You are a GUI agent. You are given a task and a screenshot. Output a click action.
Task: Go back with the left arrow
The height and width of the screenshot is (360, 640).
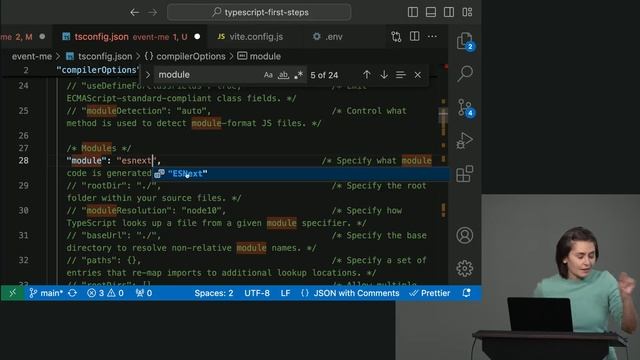(135, 12)
